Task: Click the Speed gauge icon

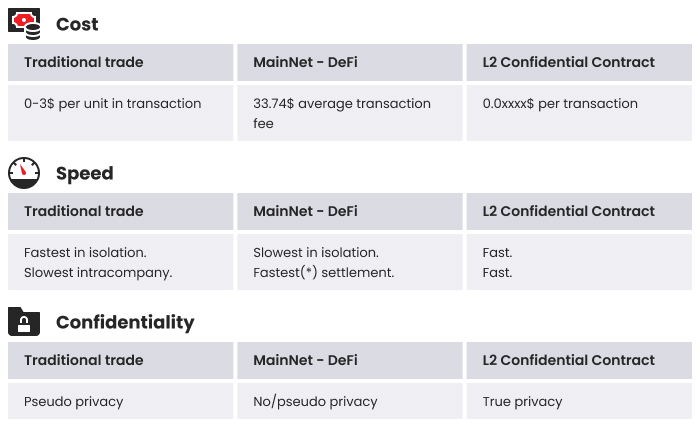Action: [24, 173]
